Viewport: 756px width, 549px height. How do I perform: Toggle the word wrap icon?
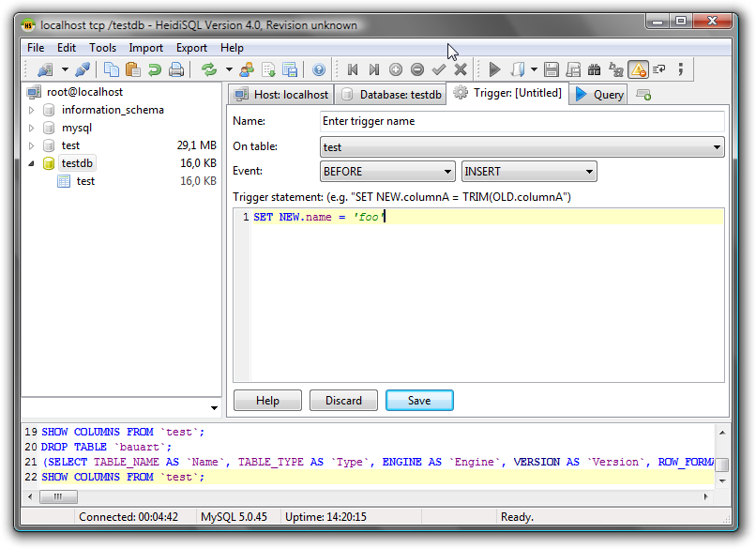[x=659, y=70]
